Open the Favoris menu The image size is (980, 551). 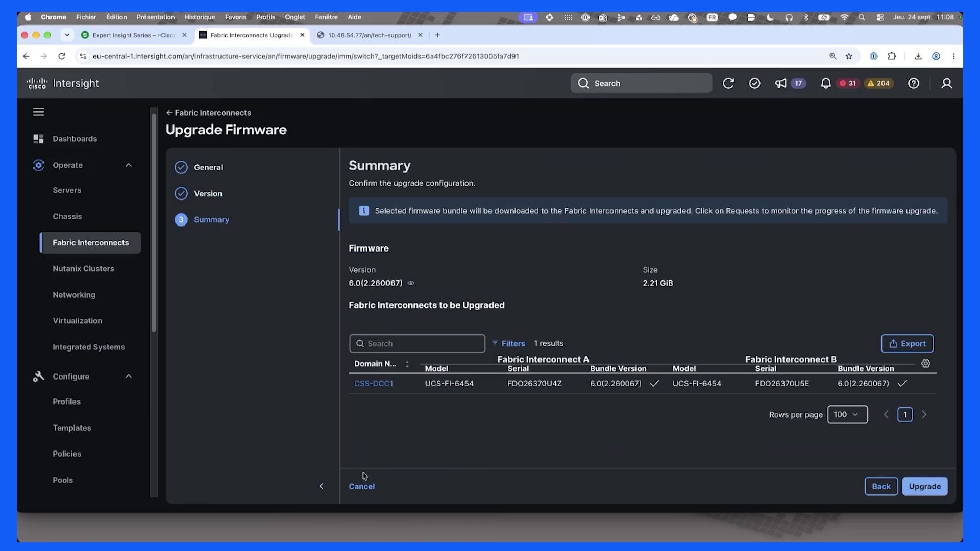pyautogui.click(x=235, y=17)
